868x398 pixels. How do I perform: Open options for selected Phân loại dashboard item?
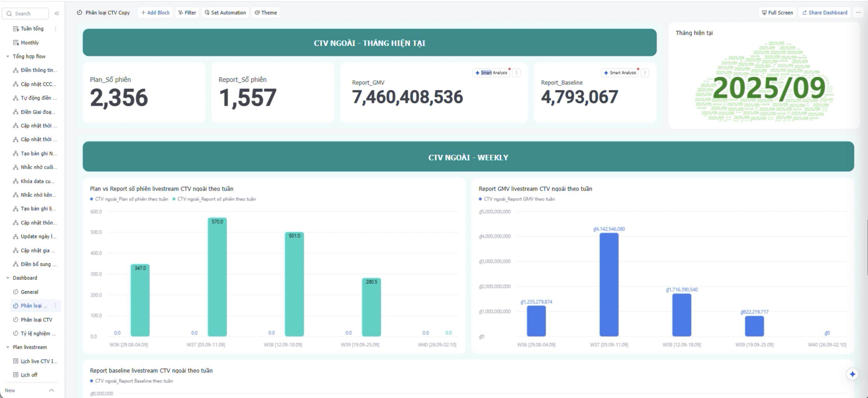pyautogui.click(x=55, y=306)
